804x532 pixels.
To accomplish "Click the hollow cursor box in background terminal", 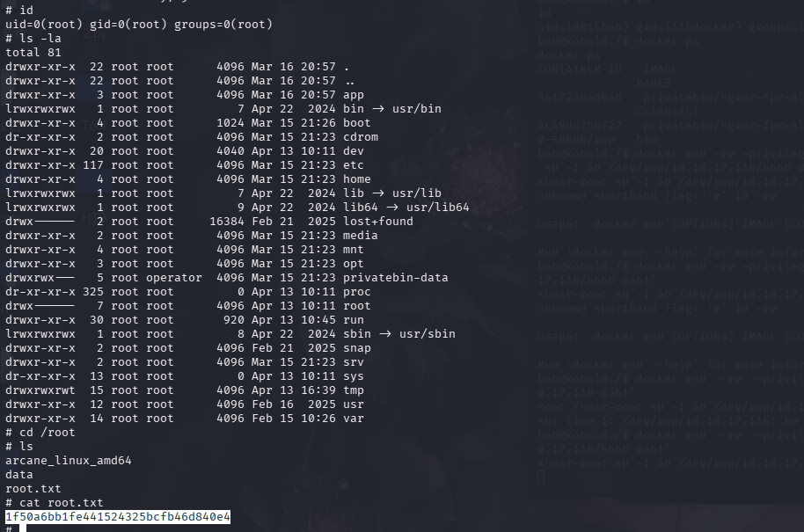I will [x=541, y=476].
